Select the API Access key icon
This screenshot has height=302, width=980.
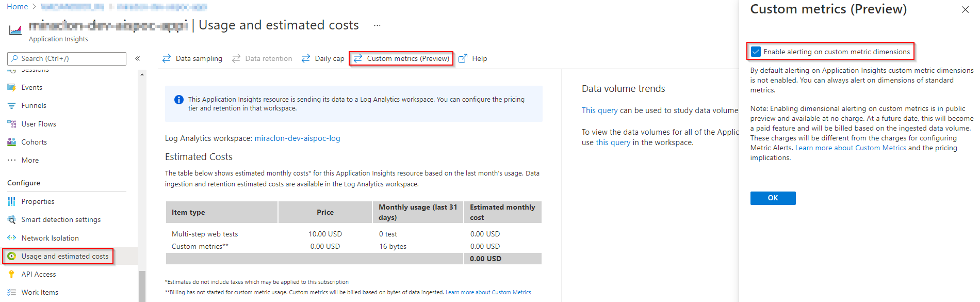12,274
